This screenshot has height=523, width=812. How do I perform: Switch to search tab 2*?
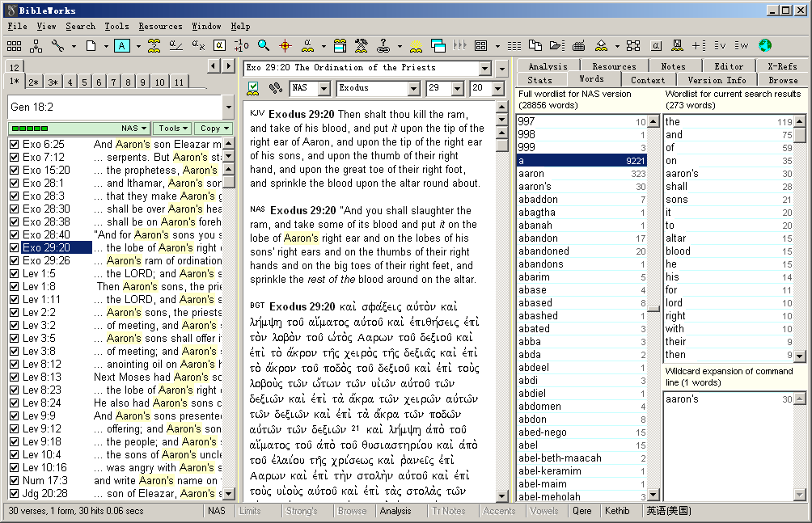(x=34, y=82)
